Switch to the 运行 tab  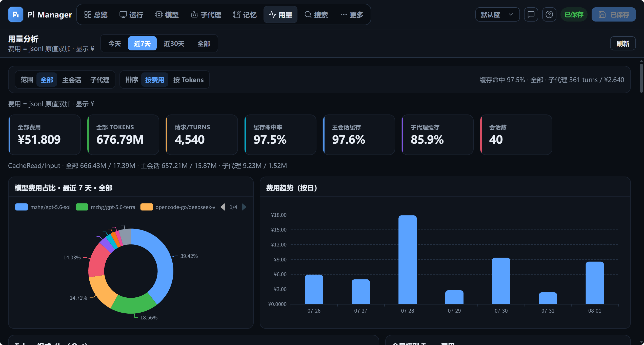point(131,15)
